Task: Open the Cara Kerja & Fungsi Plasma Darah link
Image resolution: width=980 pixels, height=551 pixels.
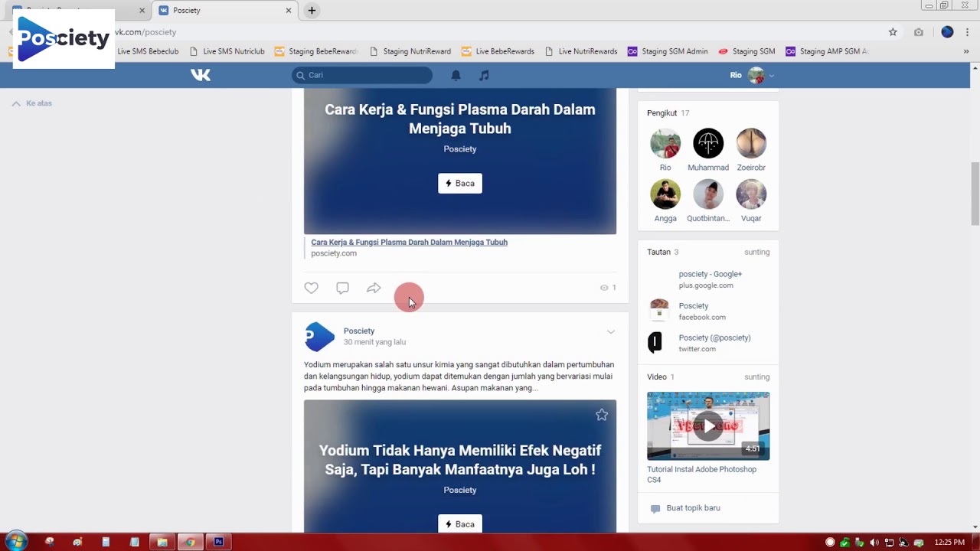Action: coord(409,242)
